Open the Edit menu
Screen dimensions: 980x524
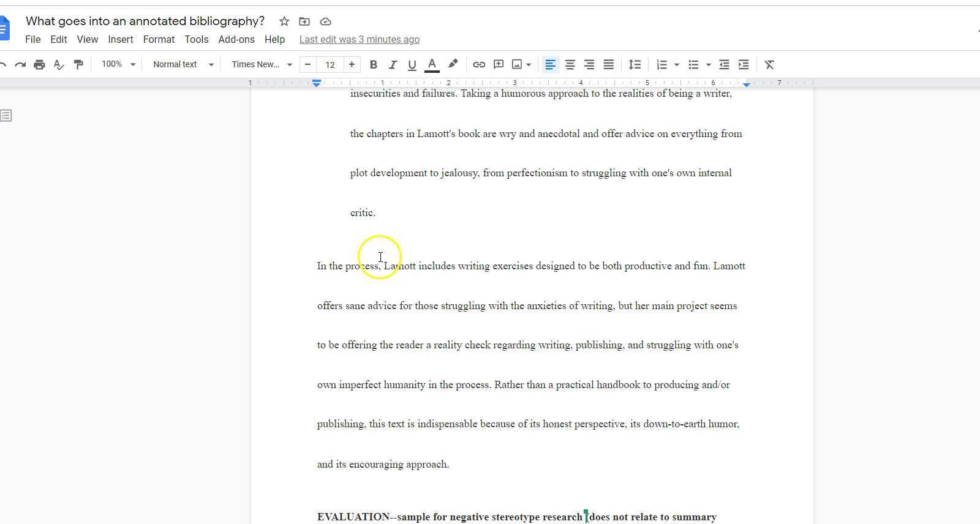59,39
